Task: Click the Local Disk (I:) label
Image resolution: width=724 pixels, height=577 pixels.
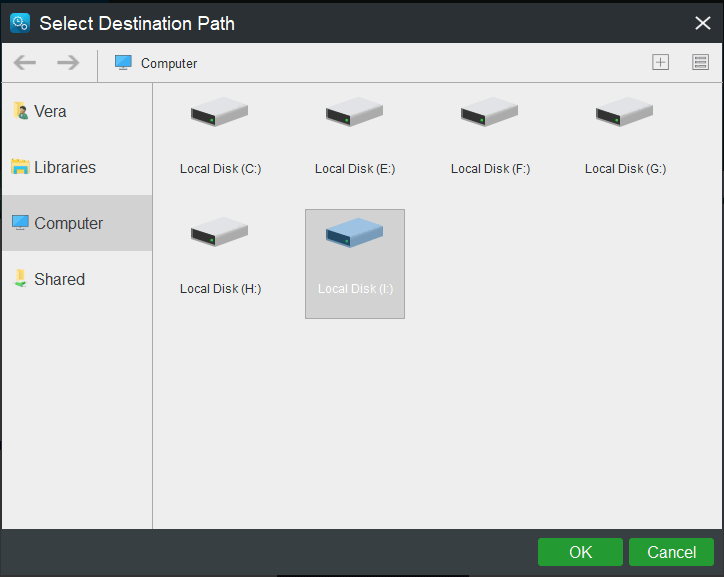Action: pos(356,289)
